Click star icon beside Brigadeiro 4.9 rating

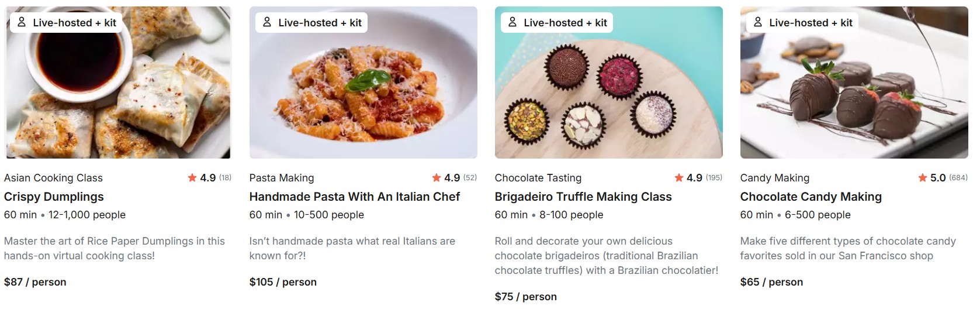pyautogui.click(x=679, y=177)
